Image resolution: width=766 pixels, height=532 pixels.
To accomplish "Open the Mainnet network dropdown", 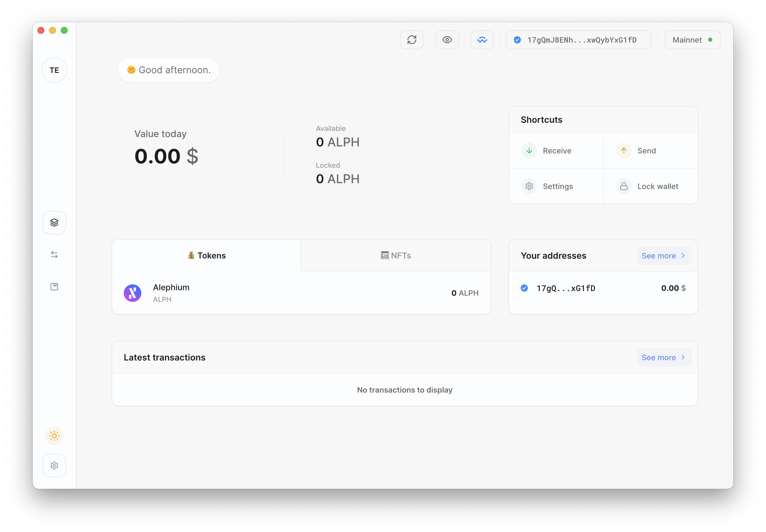I will [x=692, y=40].
